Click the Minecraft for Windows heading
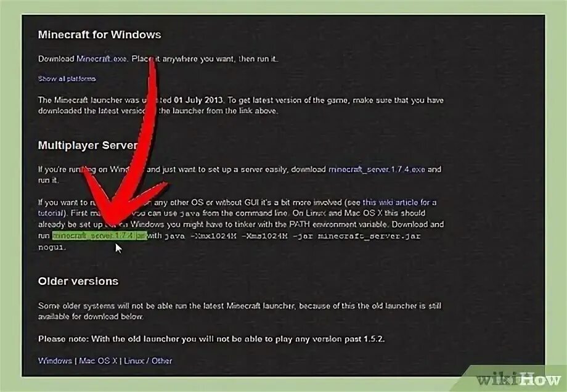The width and height of the screenshot is (567, 392). click(x=99, y=35)
